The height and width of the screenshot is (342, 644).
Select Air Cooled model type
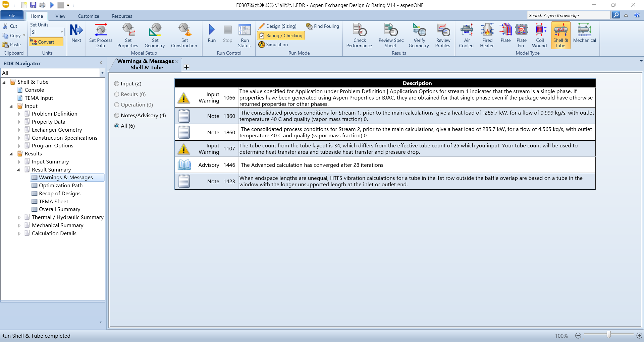[467, 36]
